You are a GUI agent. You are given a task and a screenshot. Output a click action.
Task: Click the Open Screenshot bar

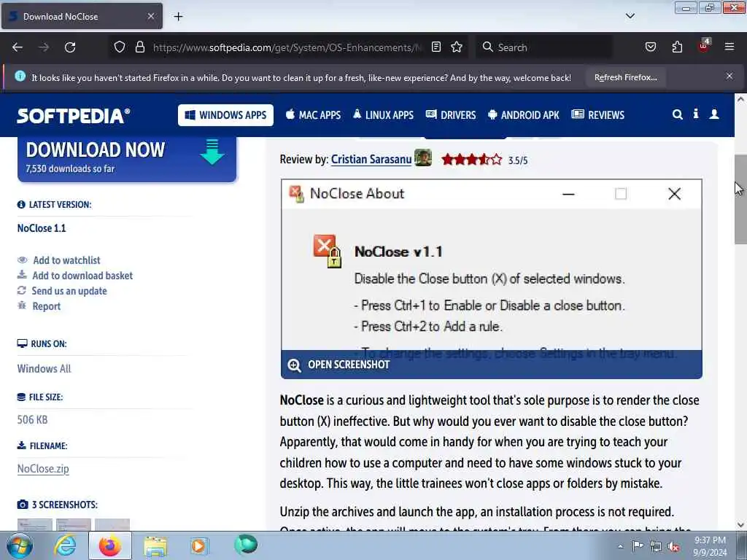pos(491,365)
